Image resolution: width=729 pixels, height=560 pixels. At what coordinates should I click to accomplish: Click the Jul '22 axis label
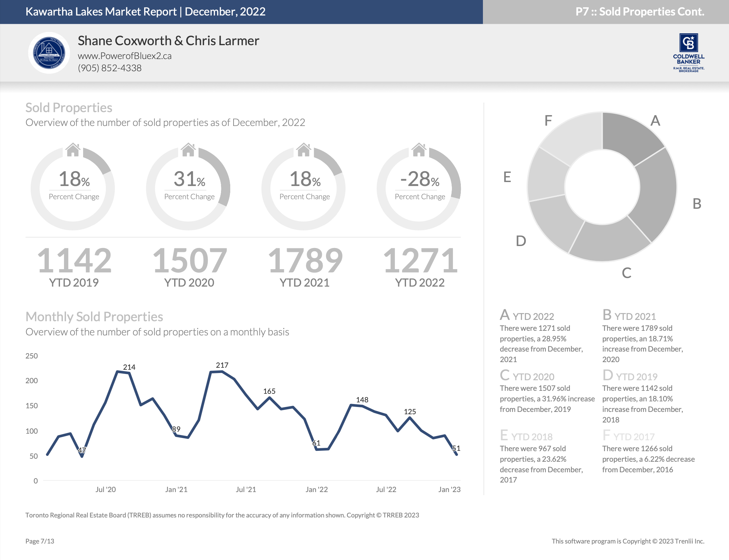(386, 489)
